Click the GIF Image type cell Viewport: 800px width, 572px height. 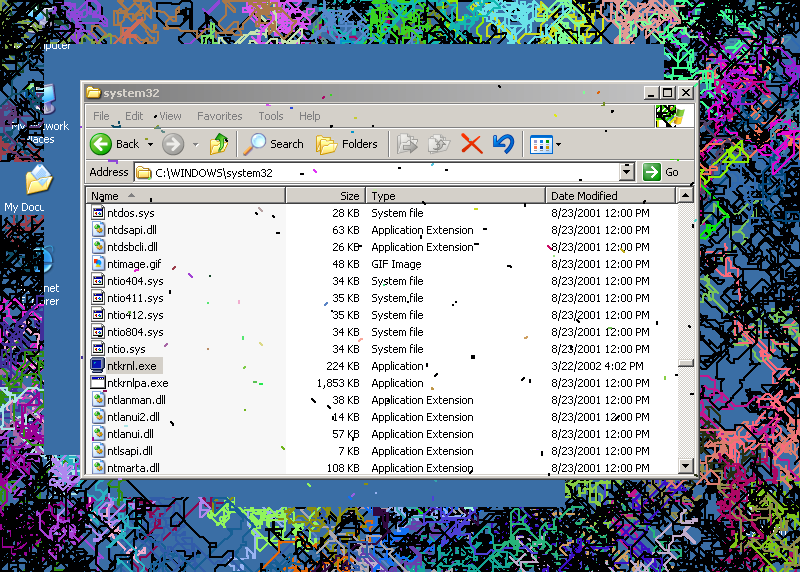(x=396, y=264)
